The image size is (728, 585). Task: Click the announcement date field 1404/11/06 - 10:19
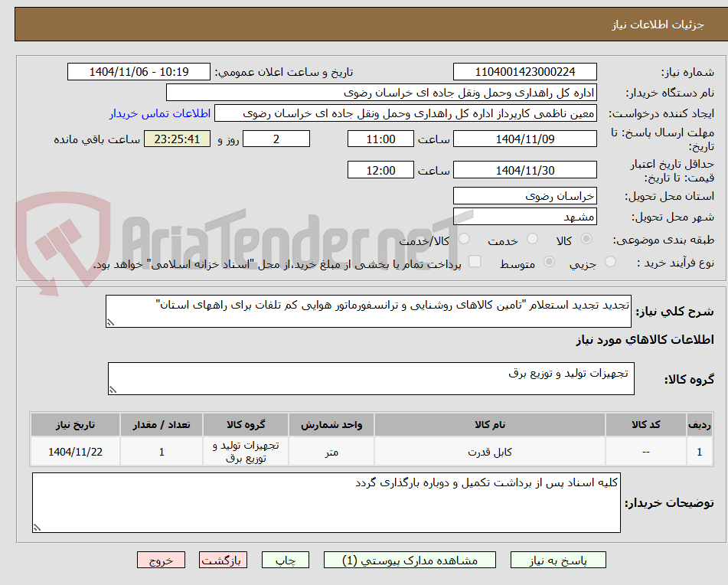pyautogui.click(x=139, y=72)
